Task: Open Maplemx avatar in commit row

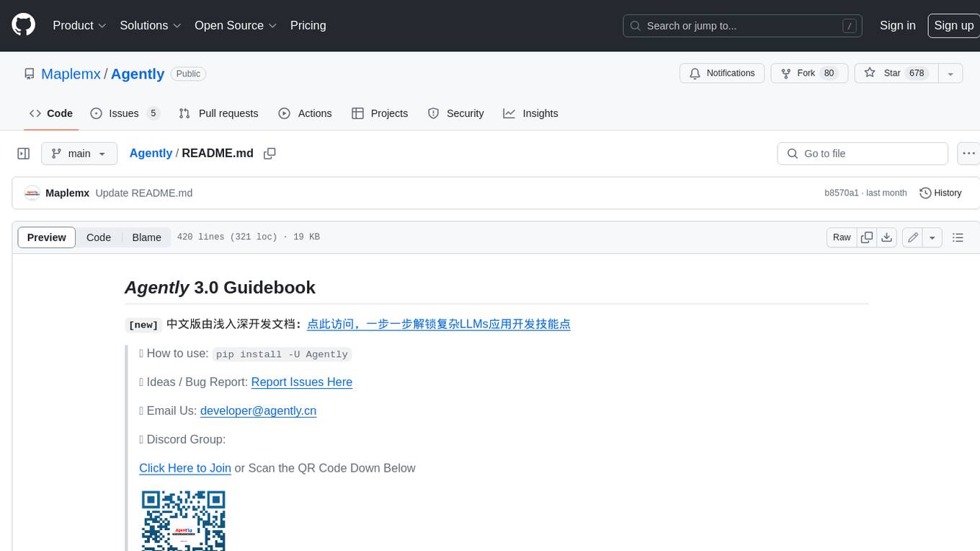Action: 32,193
